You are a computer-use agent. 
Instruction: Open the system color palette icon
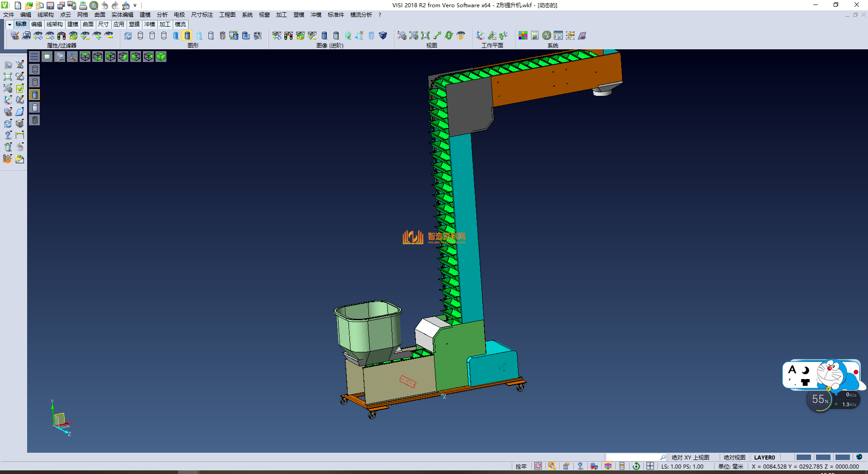(523, 35)
